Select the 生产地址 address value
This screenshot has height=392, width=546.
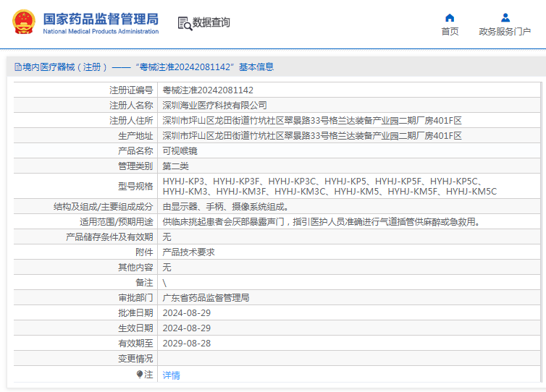coord(312,136)
